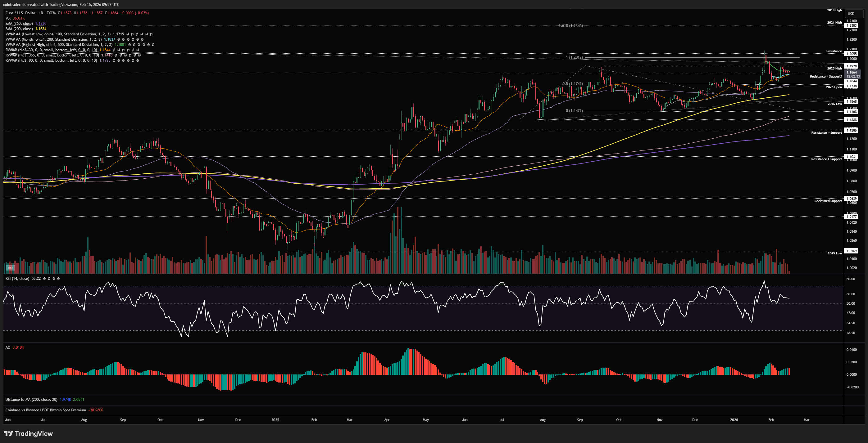
Task: Click the TradingView logo at bottom left
Action: [28, 434]
